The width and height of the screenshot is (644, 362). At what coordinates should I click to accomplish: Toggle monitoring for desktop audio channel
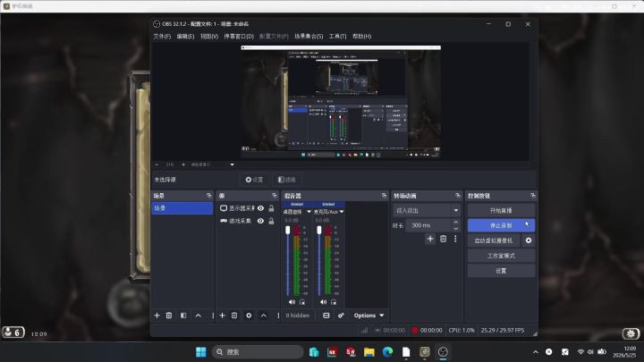tap(302, 302)
